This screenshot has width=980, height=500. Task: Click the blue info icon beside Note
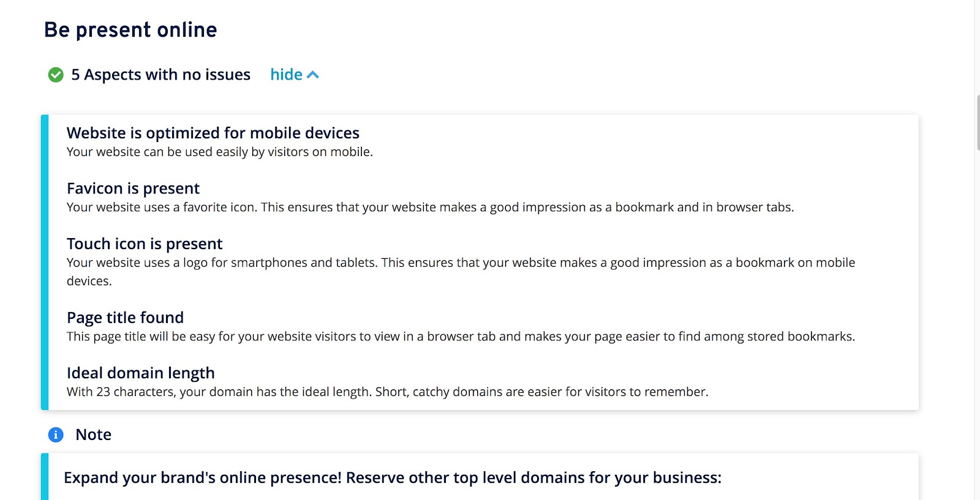(56, 435)
